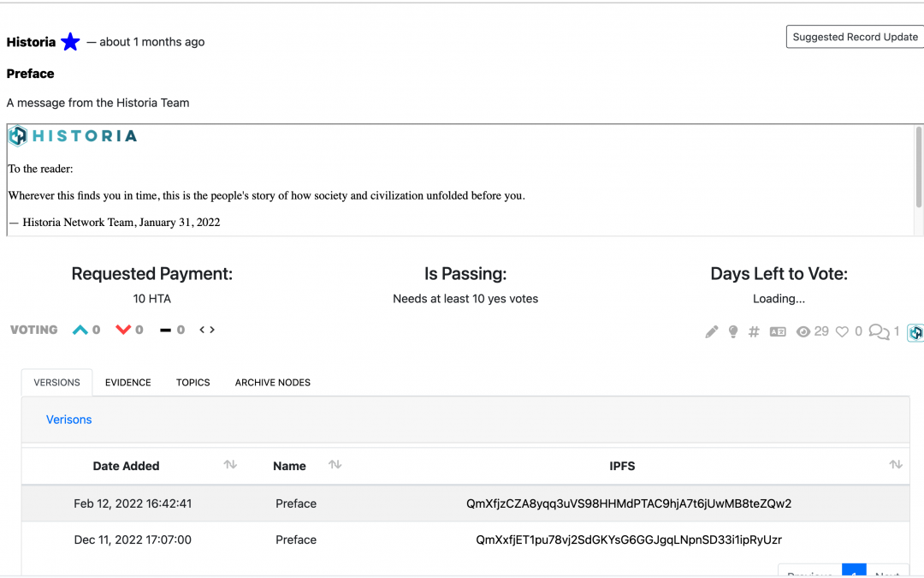The image size is (924, 578).
Task: Switch to the Evidence tab
Action: click(x=128, y=383)
